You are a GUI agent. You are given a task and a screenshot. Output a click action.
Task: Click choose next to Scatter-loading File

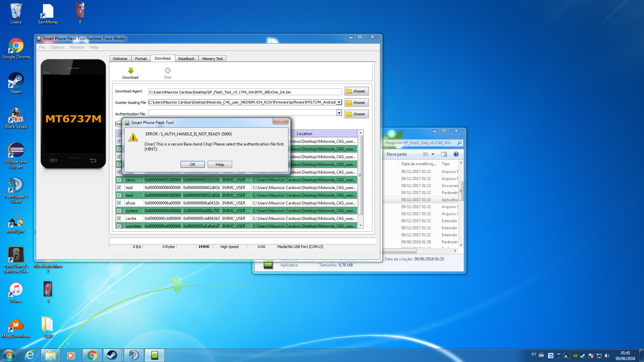click(357, 103)
